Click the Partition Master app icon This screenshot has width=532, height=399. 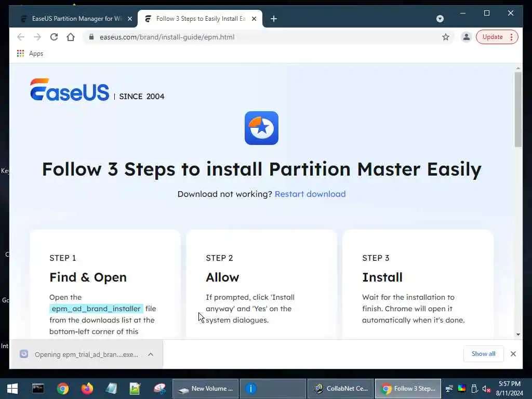[261, 128]
